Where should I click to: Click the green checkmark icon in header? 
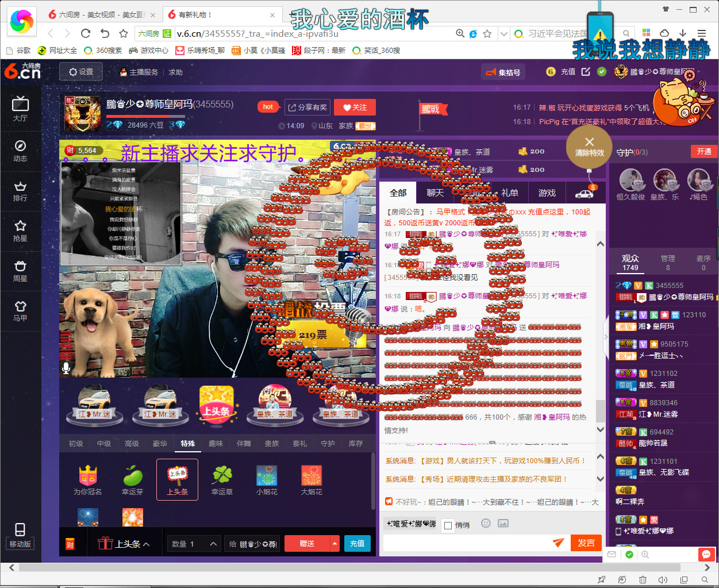[x=602, y=72]
